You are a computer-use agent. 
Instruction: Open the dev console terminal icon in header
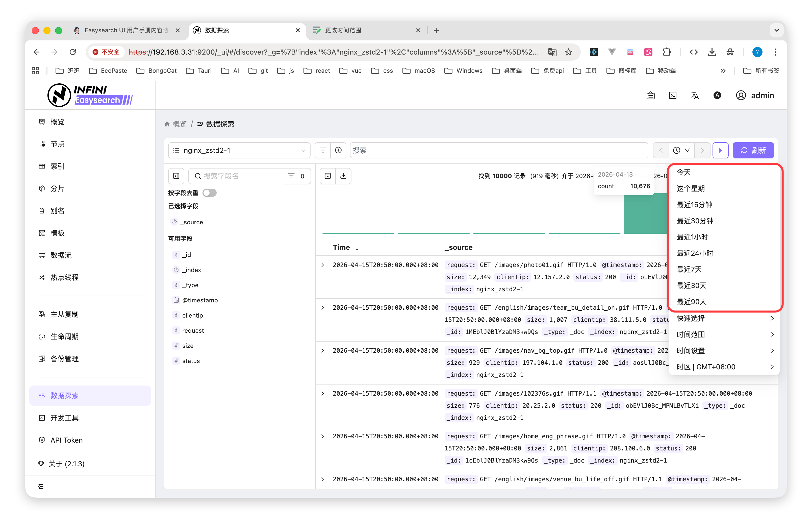672,95
